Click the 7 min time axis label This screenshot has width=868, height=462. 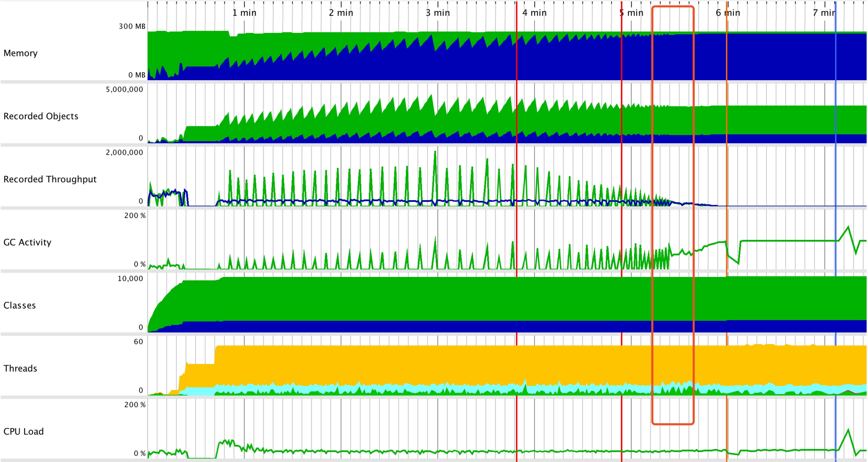pyautogui.click(x=824, y=13)
